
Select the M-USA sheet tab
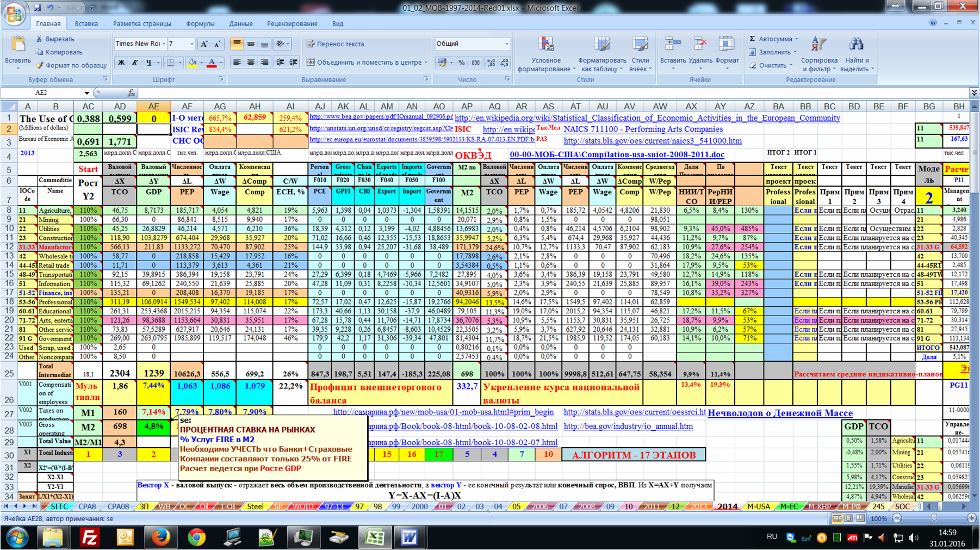[x=758, y=506]
